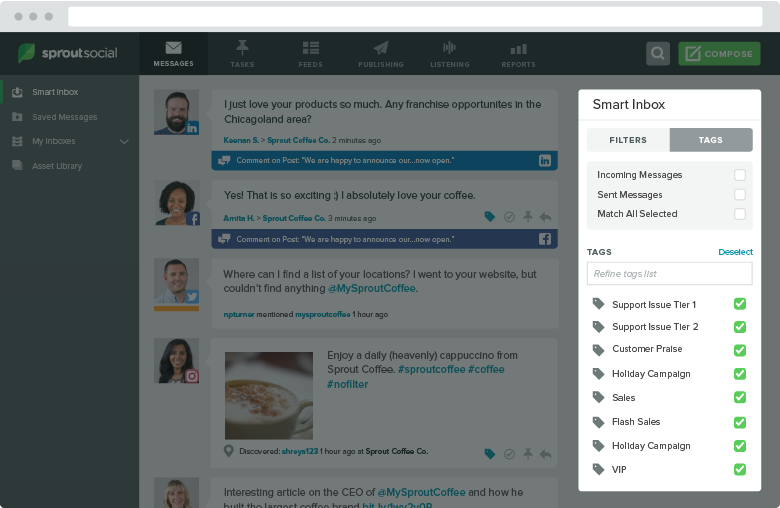Select the Filters tab in Smart Inbox

tap(628, 140)
